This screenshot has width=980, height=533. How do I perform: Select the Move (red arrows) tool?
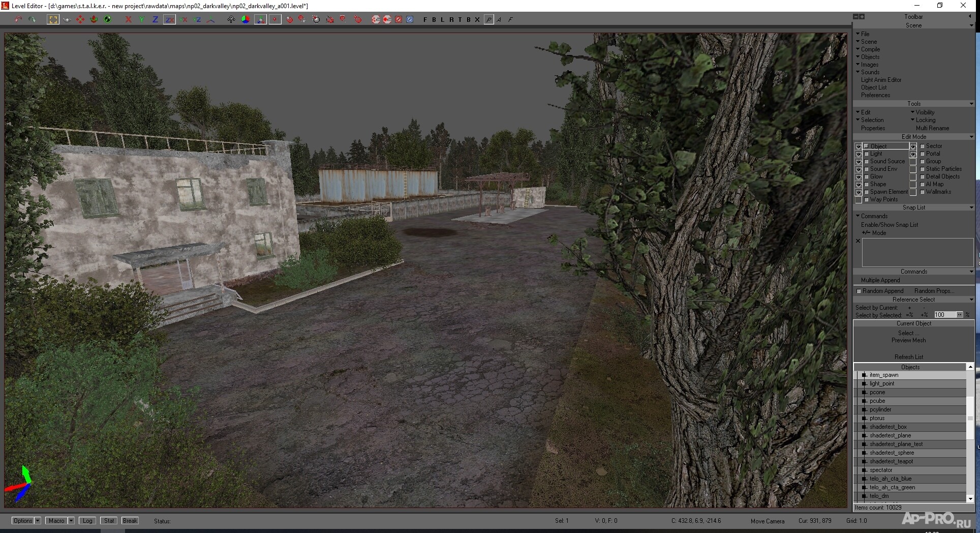tap(80, 19)
